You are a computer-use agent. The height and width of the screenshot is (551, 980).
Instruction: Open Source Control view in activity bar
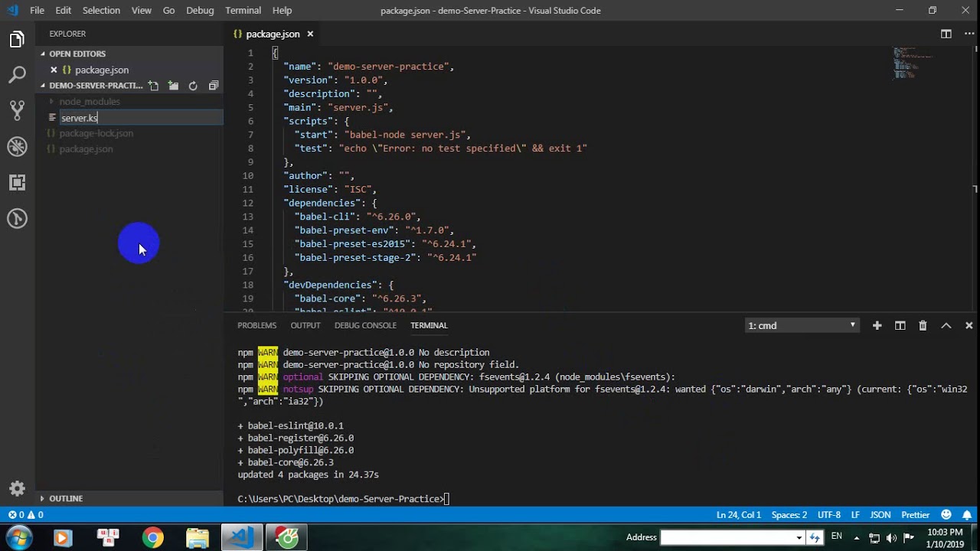click(17, 110)
